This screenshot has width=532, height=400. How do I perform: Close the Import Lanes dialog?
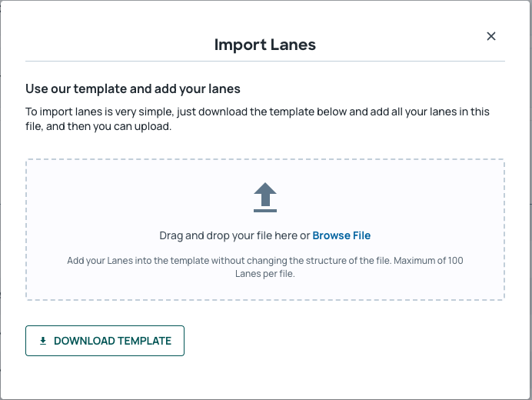(491, 36)
